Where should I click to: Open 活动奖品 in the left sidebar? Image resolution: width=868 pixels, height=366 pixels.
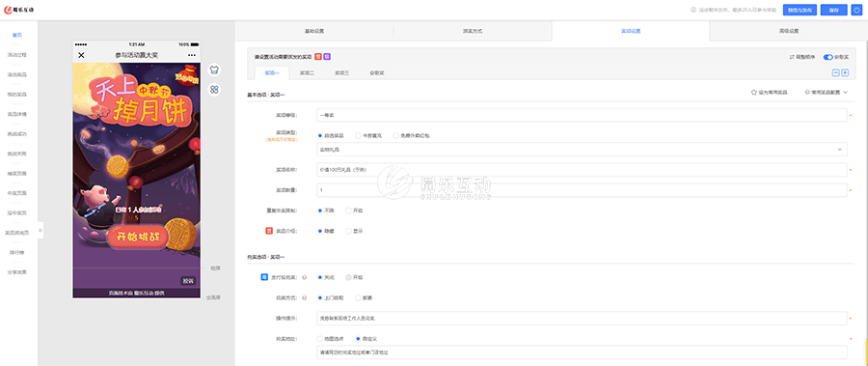pyautogui.click(x=17, y=75)
